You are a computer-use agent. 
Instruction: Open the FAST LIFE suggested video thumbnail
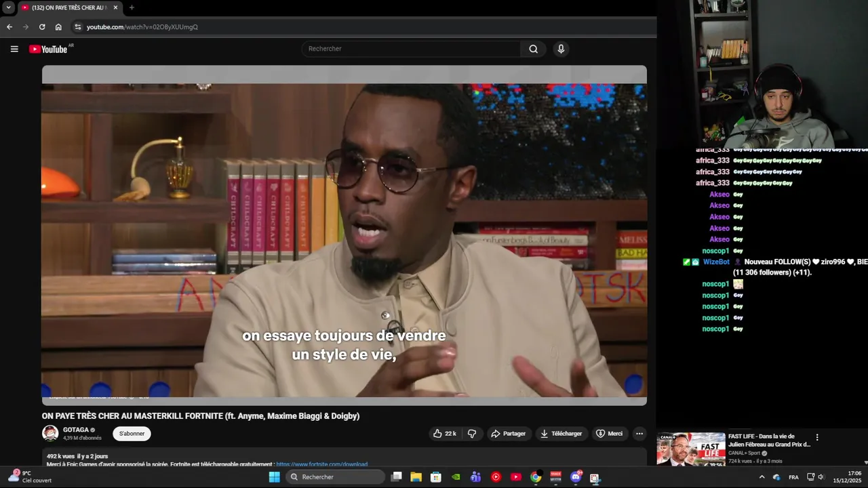[690, 449]
